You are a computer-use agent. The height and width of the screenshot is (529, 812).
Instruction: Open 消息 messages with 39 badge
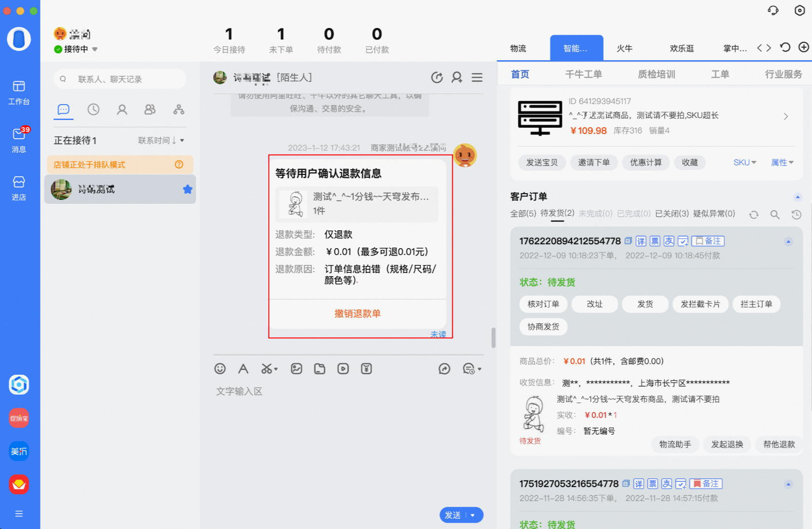click(19, 140)
